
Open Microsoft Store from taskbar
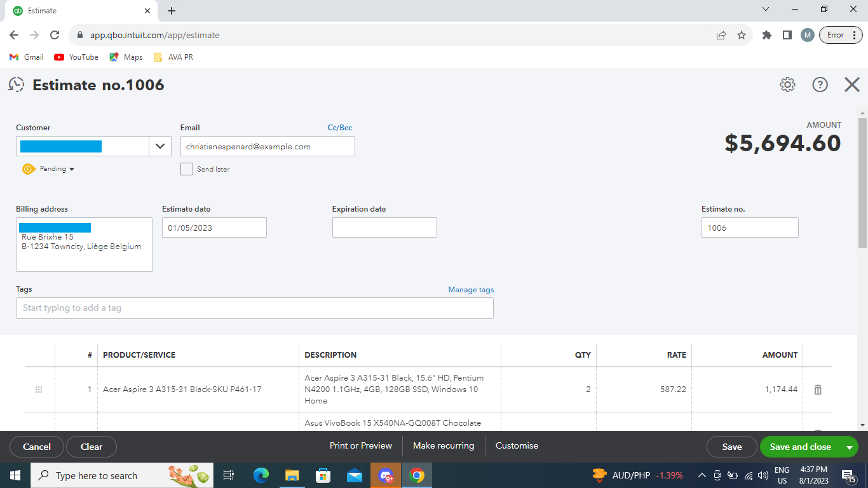323,475
